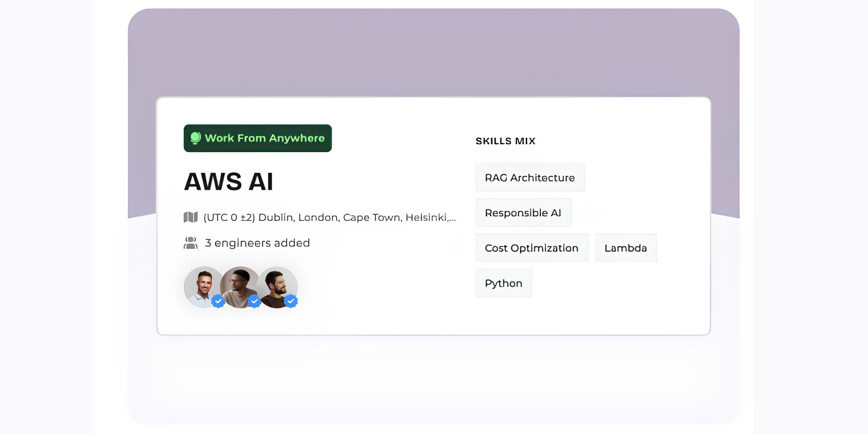This screenshot has width=868, height=434.
Task: Click verified badge on first engineer avatar
Action: click(218, 301)
